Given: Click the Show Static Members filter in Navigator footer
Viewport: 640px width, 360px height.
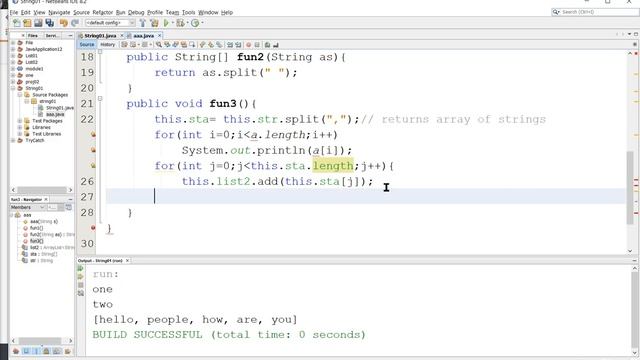Looking at the screenshot, I should (36, 351).
